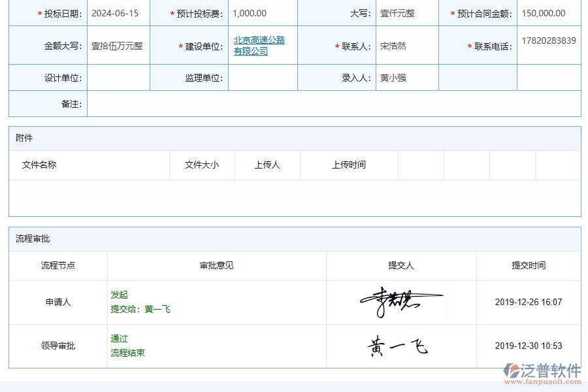Click the 领导审批 signature 黄一飞
588x392 pixels.
pyautogui.click(x=397, y=345)
